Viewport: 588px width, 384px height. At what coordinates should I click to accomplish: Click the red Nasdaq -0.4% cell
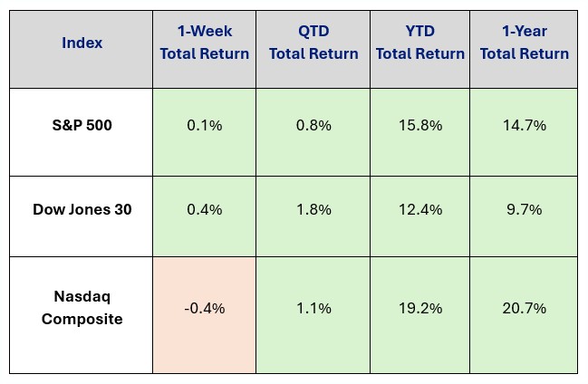click(204, 308)
